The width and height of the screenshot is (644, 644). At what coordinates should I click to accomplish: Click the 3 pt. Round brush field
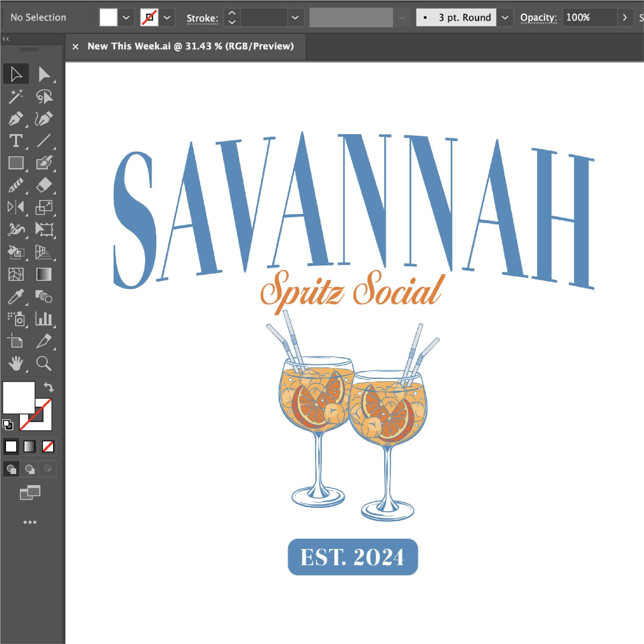(x=456, y=17)
